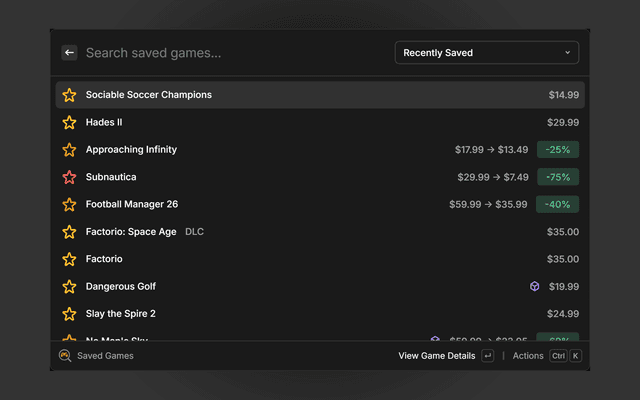Click the -40% discount badge
This screenshot has width=640, height=400.
point(557,204)
